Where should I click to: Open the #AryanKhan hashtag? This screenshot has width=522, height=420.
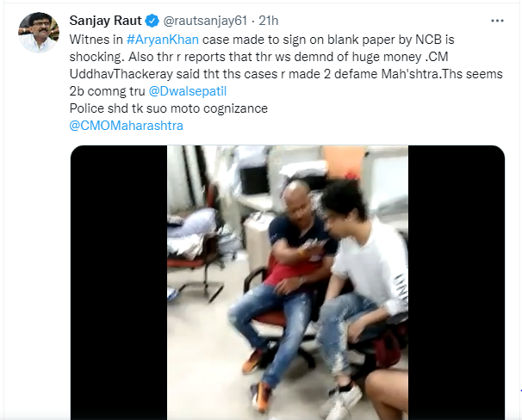[x=163, y=40]
